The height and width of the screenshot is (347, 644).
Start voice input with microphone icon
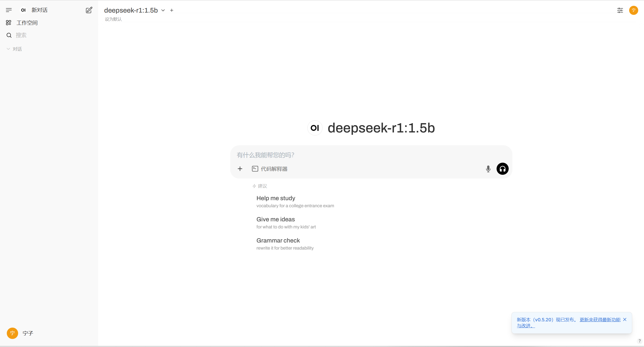pos(488,169)
